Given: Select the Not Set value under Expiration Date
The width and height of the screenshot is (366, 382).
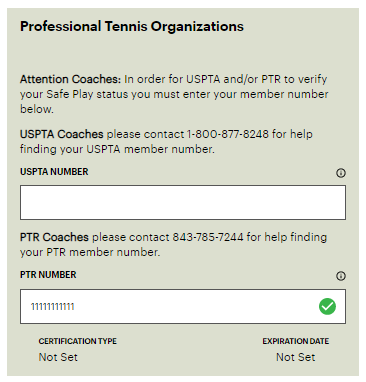Looking at the screenshot, I should 296,357.
